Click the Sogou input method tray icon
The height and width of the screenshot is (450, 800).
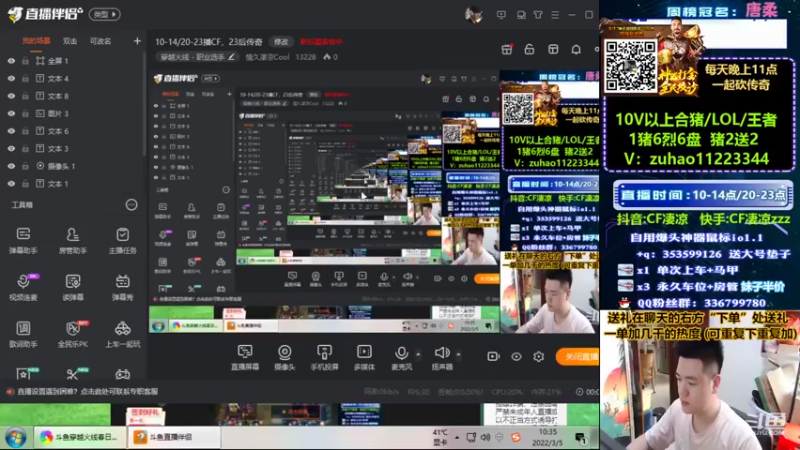(516, 437)
